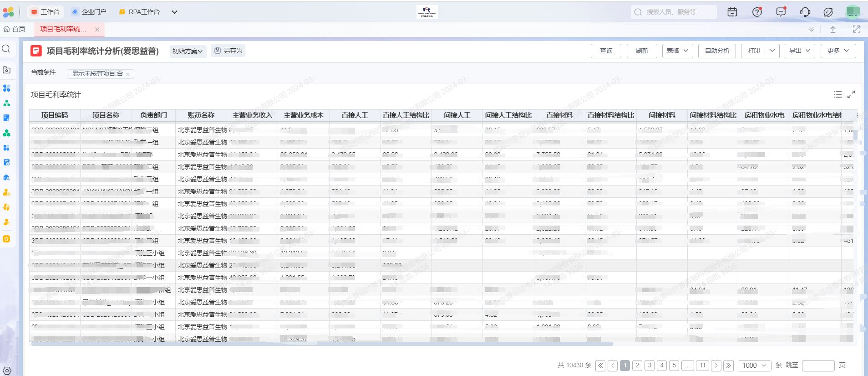Click the 跳至 page number input field
This screenshot has width=868, height=376.
tap(818, 366)
